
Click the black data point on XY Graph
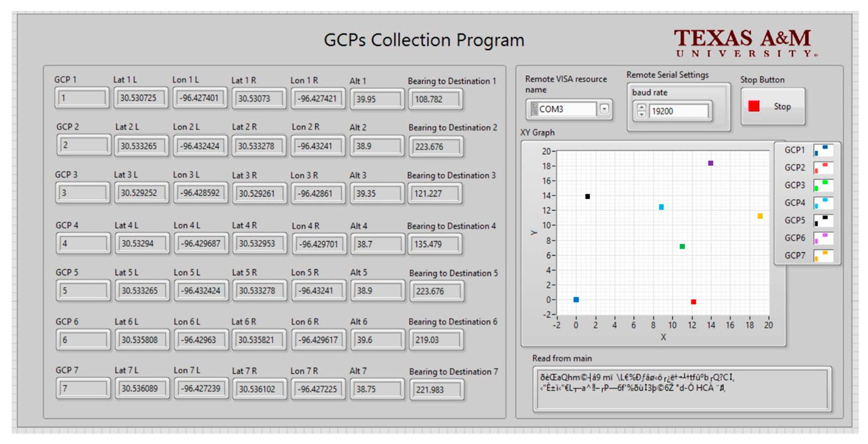click(x=588, y=196)
